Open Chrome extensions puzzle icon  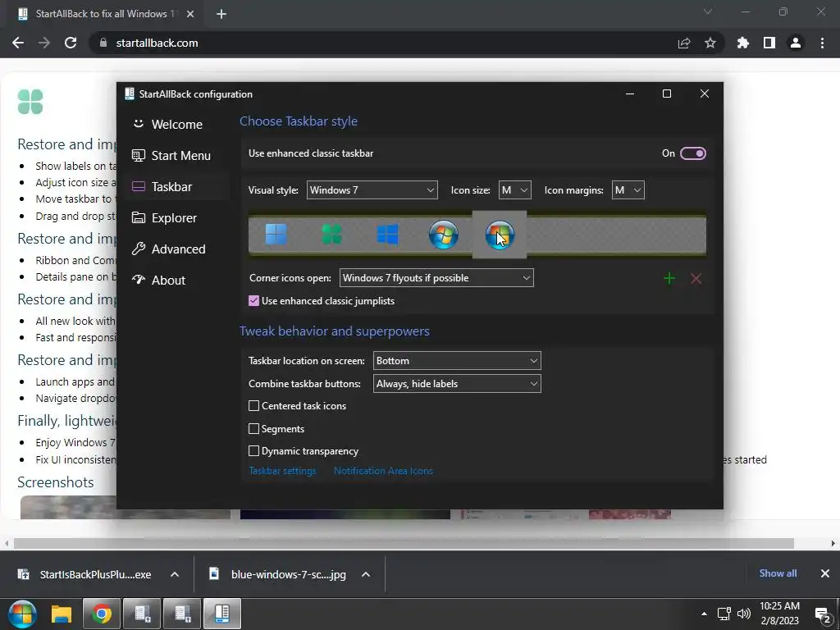tap(743, 43)
